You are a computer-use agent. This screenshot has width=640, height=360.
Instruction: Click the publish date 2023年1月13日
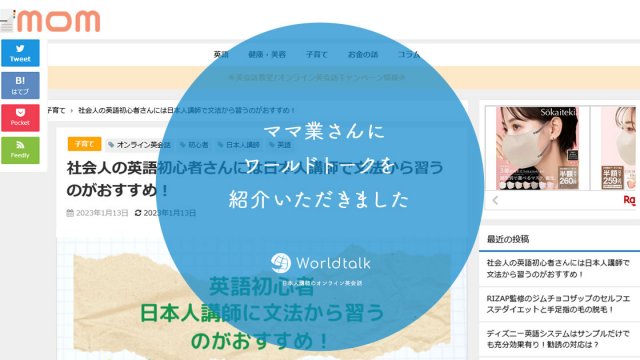coord(102,213)
